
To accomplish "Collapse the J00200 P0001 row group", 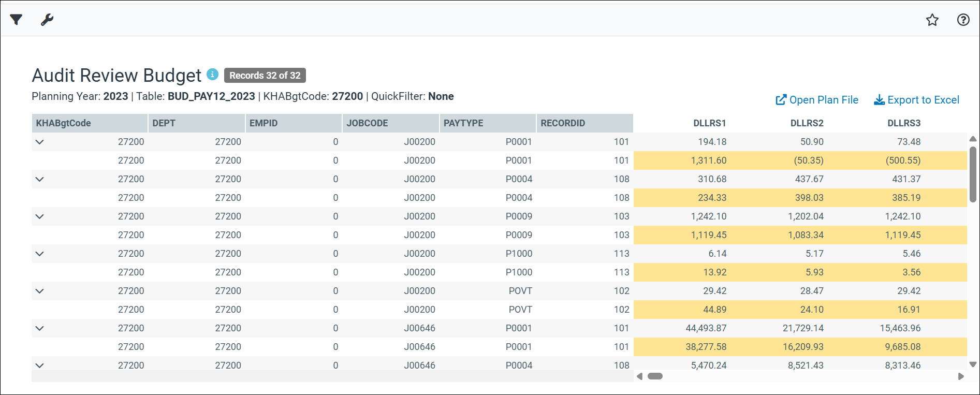I will pyautogui.click(x=40, y=142).
